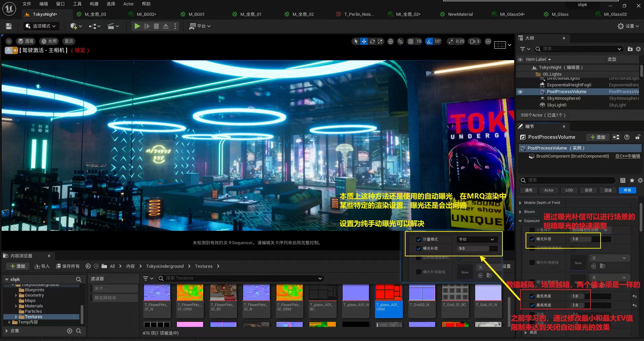Viewport: 644px width, 341px height.
Task: Click the advance single frame button
Action: click(x=147, y=26)
